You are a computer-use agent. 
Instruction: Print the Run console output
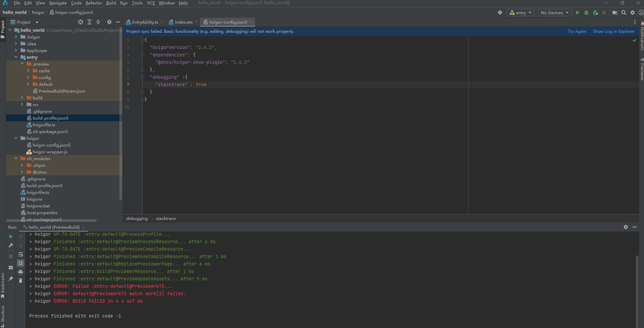(21, 272)
